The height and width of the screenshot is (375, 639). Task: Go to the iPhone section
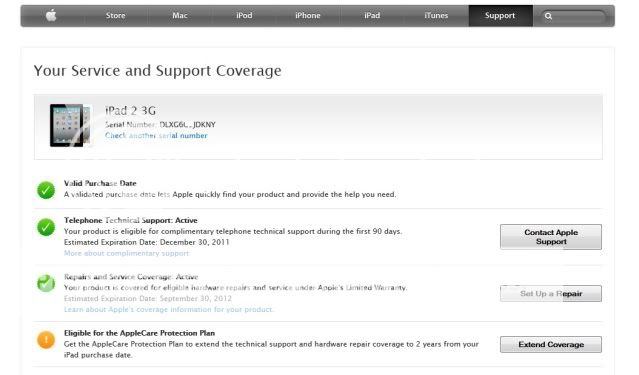tap(308, 15)
